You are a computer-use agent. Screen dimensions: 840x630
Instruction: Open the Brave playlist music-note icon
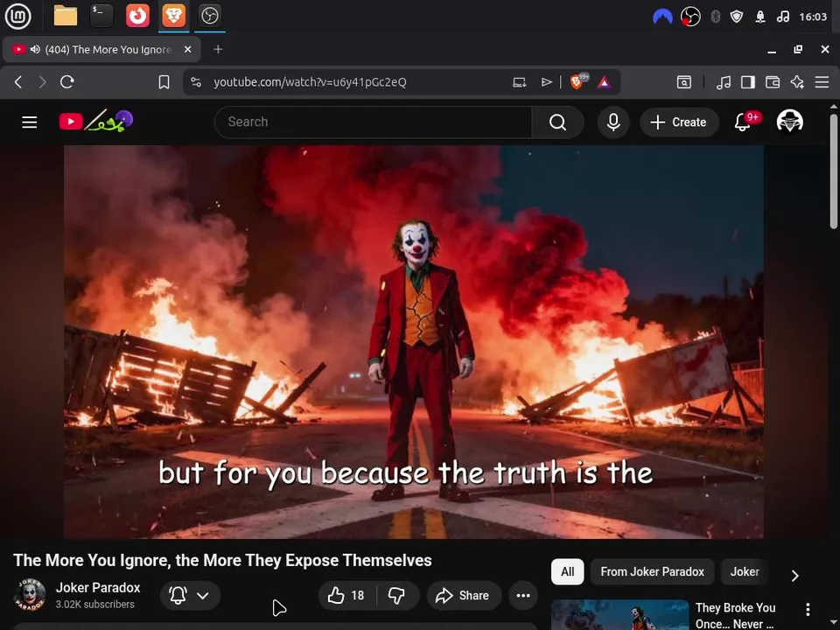[724, 82]
